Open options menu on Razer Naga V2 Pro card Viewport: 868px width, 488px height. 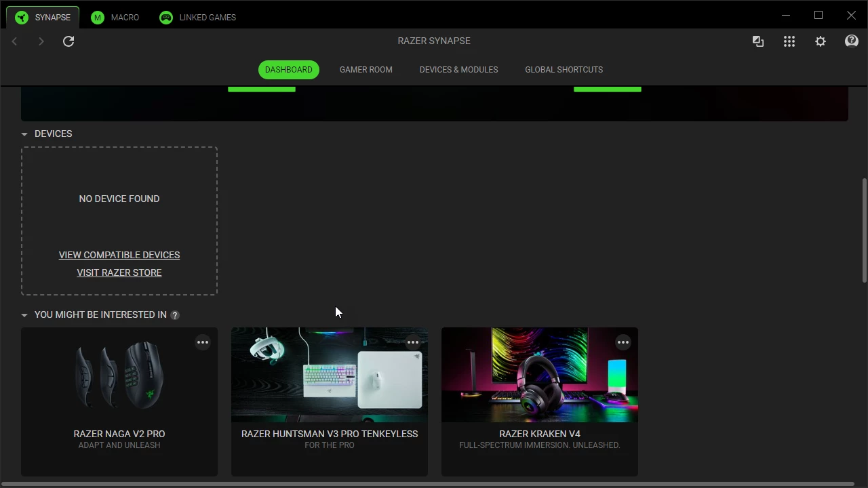(203, 342)
